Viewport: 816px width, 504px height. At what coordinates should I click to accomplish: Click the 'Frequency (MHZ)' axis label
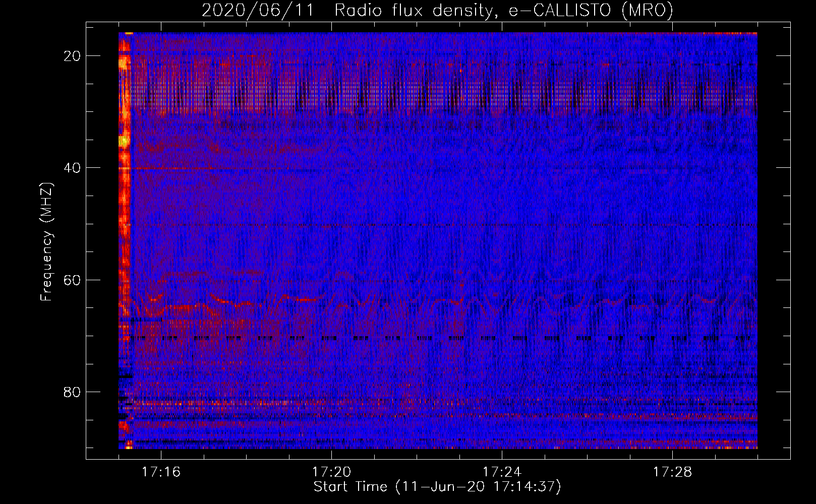46,242
